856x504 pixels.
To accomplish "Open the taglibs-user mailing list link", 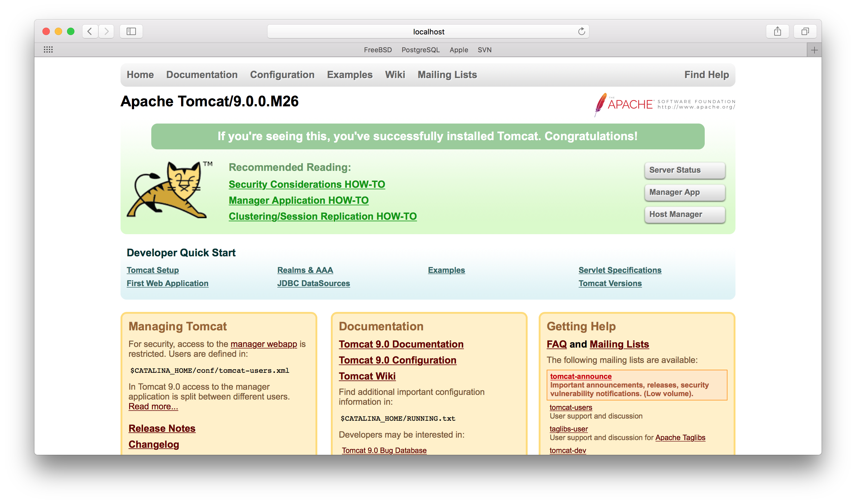I will 568,429.
